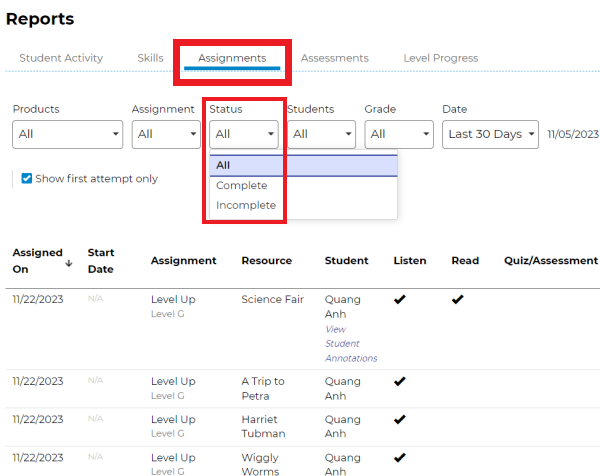Screen dimensions: 600x476
Task: Open View Student Annotations link
Action: (350, 343)
